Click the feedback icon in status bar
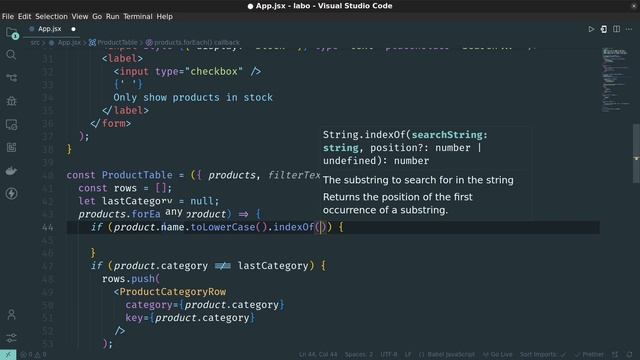This screenshot has height=360, width=640. (616, 355)
